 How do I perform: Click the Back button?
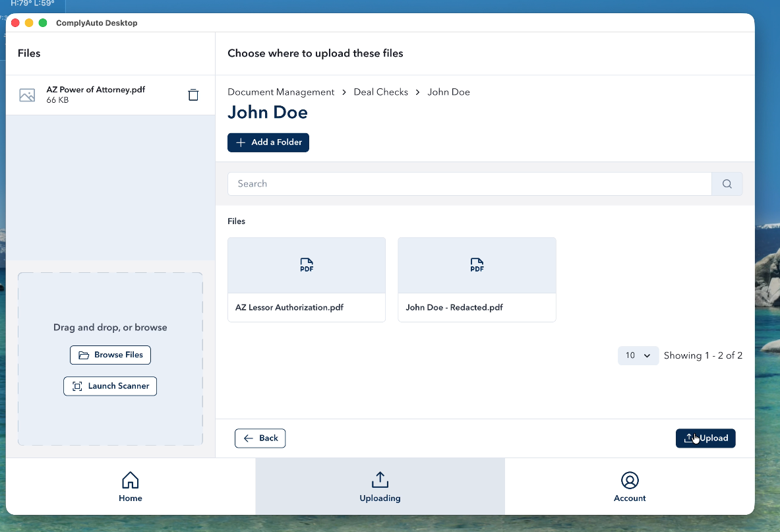(260, 438)
